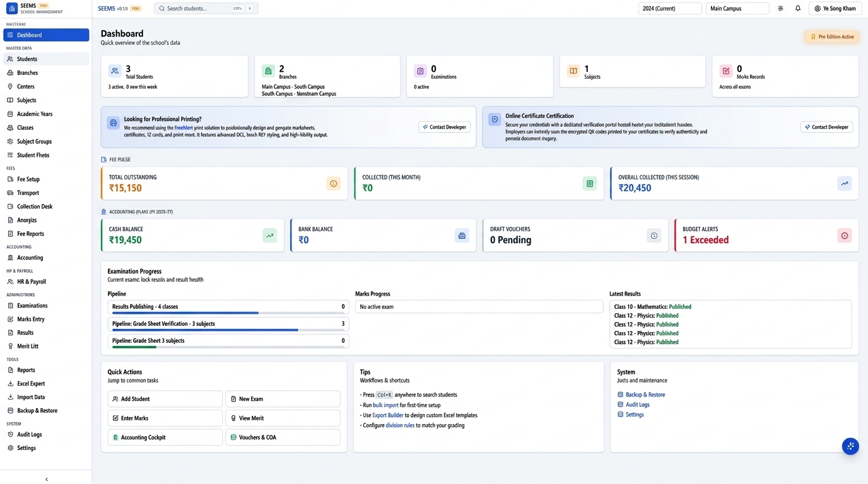This screenshot has width=868, height=484.
Task: Click the shield icon in Online Certificate banner
Action: [x=495, y=119]
